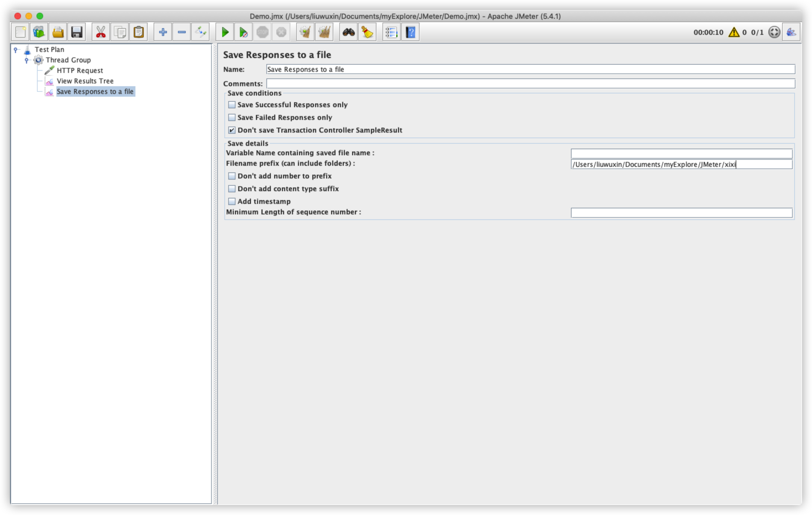Click the binoculars Search icon
This screenshot has height=515, width=812.
(x=348, y=32)
